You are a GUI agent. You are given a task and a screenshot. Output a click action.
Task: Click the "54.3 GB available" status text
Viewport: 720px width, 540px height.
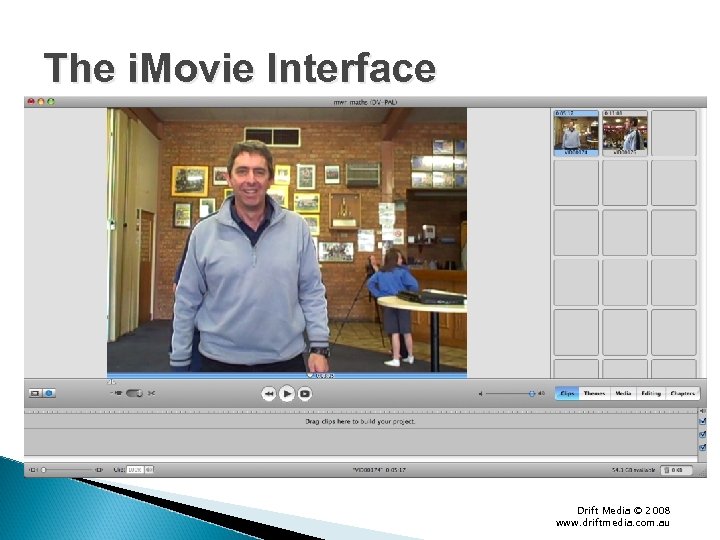(634, 470)
